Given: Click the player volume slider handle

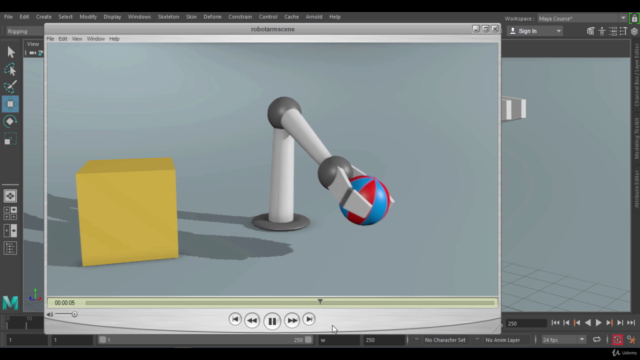Looking at the screenshot, I should [x=74, y=314].
